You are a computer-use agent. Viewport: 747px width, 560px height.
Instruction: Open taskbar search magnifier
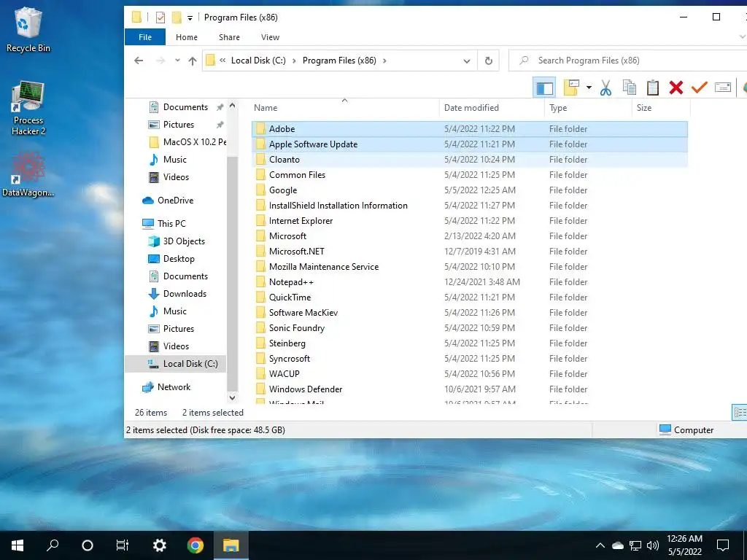click(x=53, y=545)
